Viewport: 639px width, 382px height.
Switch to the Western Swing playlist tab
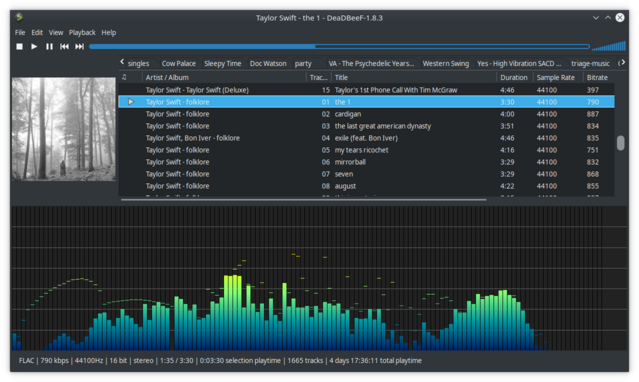[x=445, y=64]
